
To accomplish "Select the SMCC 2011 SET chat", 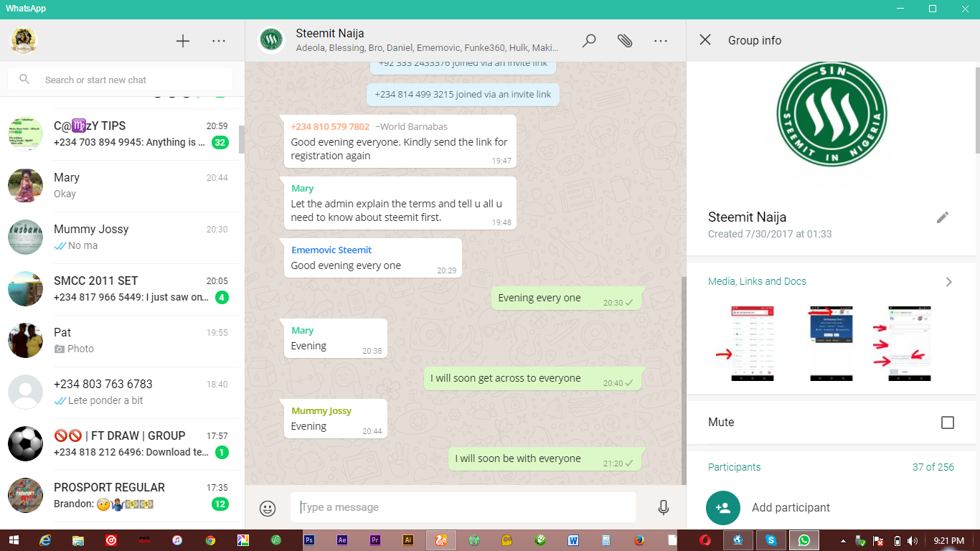I will tap(122, 289).
